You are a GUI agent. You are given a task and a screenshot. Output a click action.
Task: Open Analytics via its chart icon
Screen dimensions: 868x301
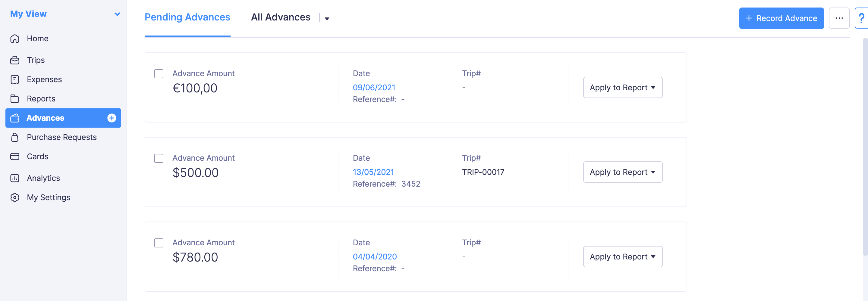pos(15,178)
